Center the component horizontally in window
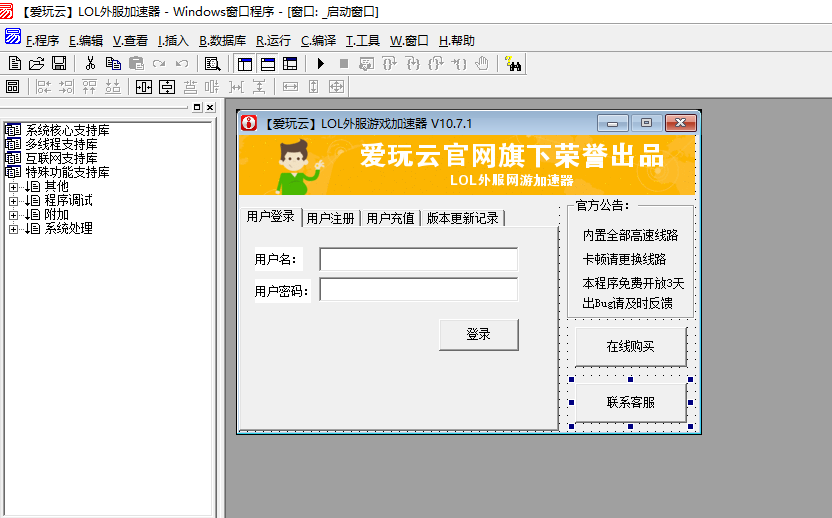 click(144, 87)
